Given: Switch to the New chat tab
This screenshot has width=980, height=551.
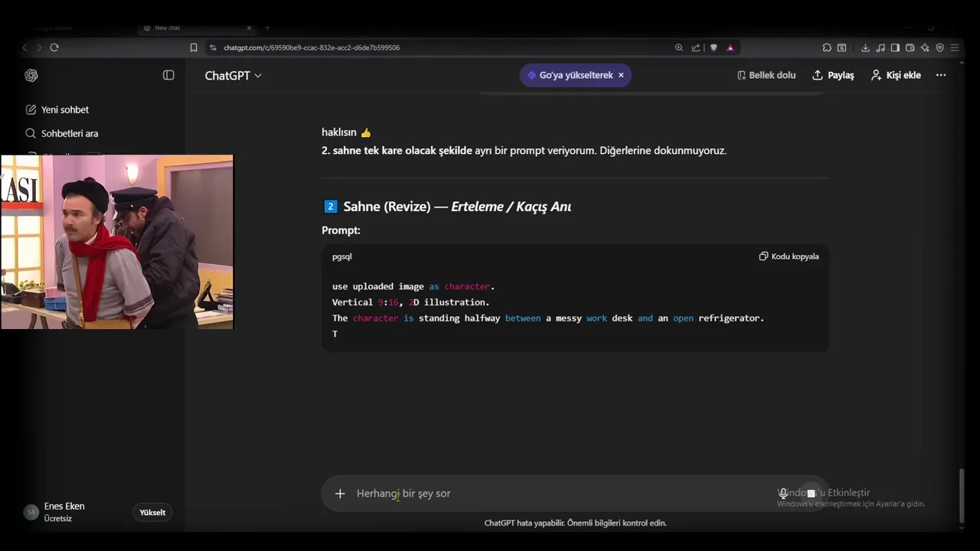Looking at the screenshot, I should pos(199,28).
